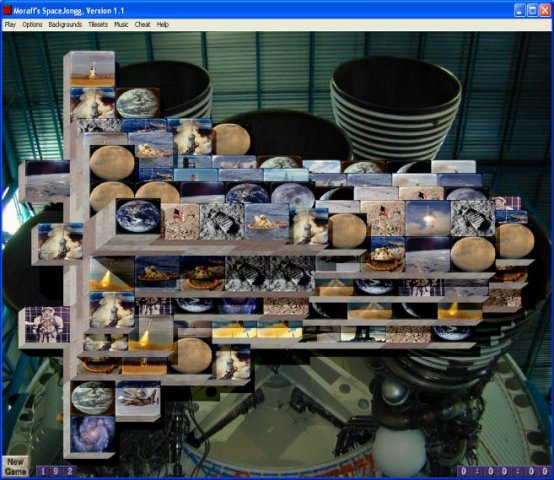Open the Backgrounds menu
Image resolution: width=554 pixels, height=480 pixels.
pyautogui.click(x=65, y=24)
